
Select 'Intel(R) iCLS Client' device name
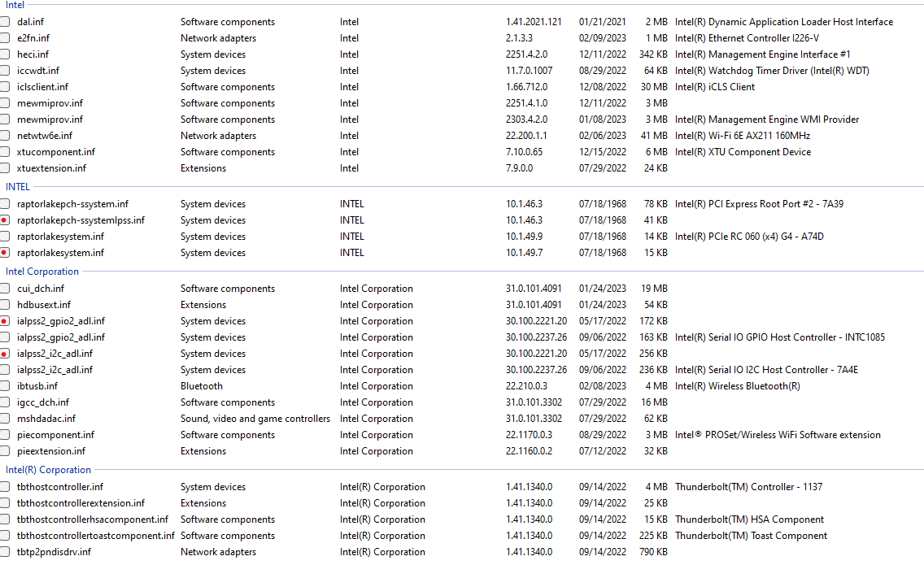click(x=715, y=87)
